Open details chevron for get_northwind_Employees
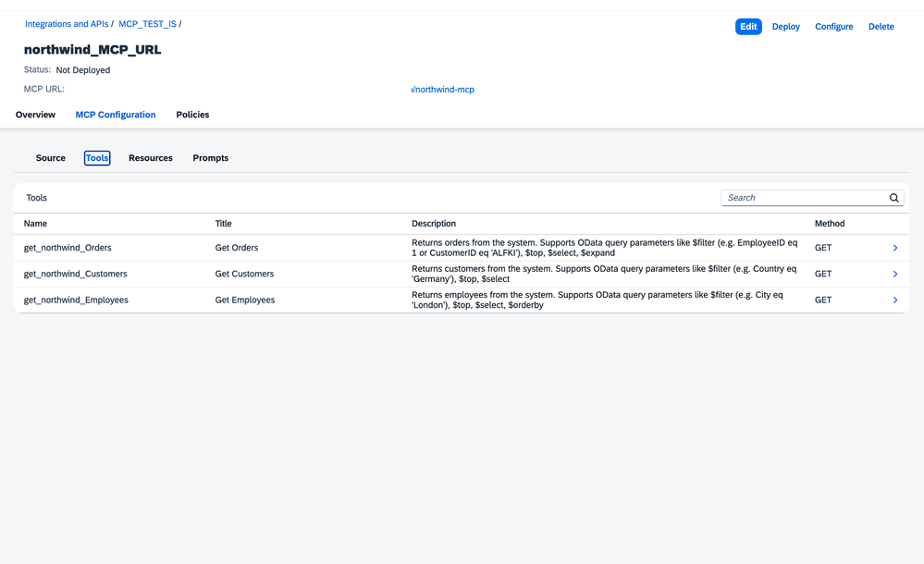Viewport: 924px width, 564px height. 895,300
